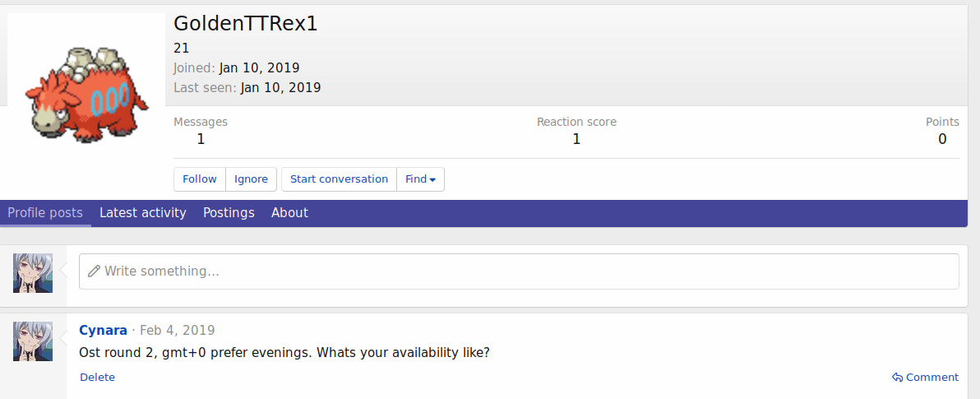Select the About tab
Image resolution: width=980 pixels, height=399 pixels.
(289, 213)
